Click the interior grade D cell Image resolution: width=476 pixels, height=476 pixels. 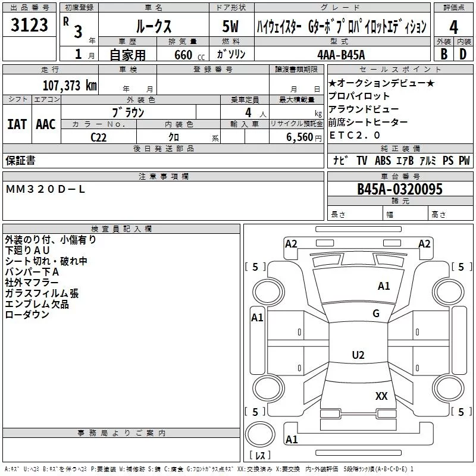click(x=464, y=54)
